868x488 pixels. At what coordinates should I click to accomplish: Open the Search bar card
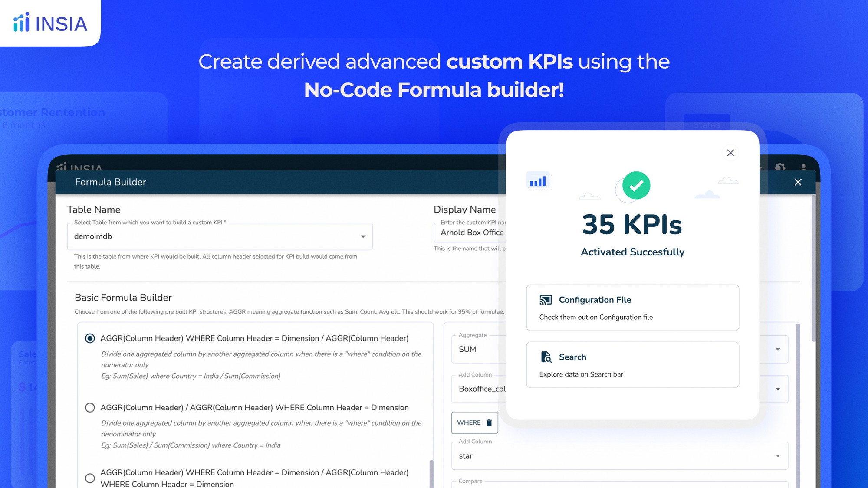[632, 365]
